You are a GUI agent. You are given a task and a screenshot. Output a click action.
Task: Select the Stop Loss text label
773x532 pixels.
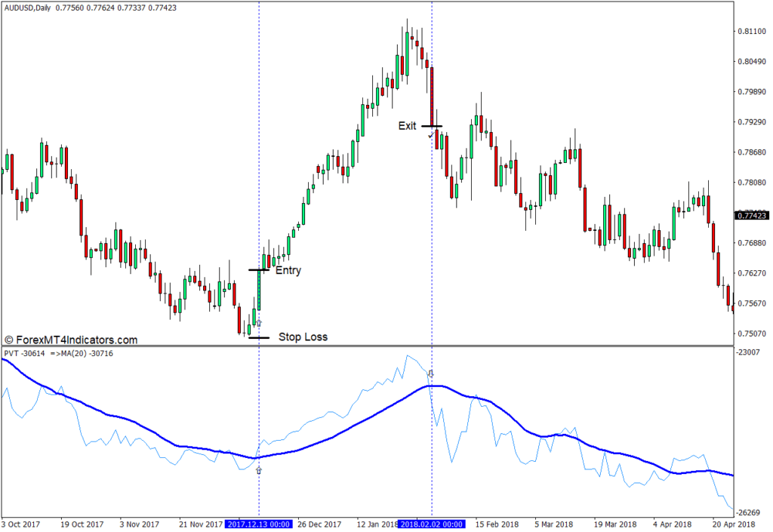[x=303, y=337]
